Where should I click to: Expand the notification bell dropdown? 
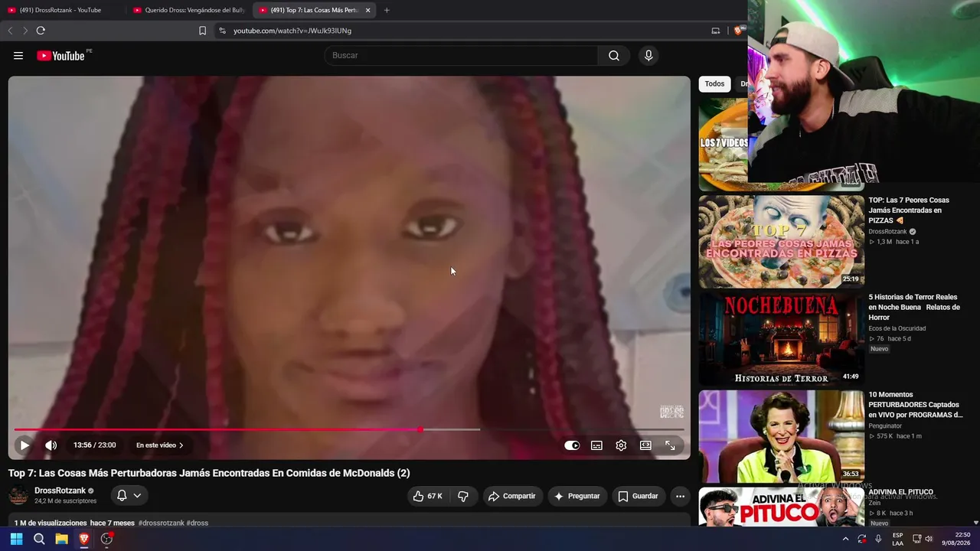(x=129, y=496)
